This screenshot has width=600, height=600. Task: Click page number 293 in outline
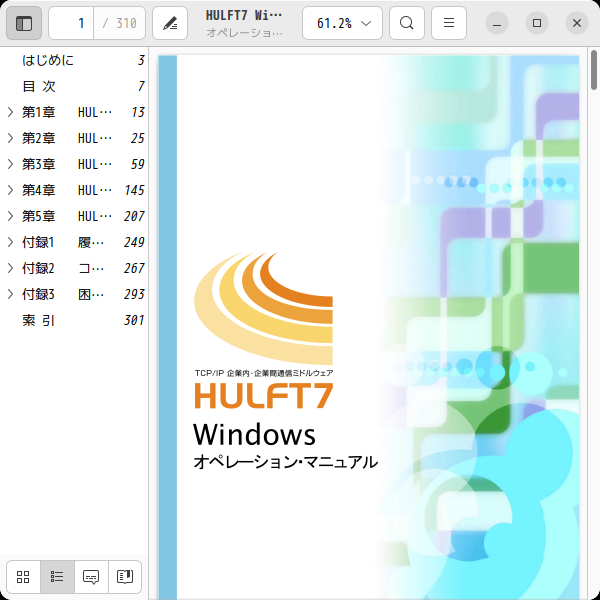click(134, 294)
